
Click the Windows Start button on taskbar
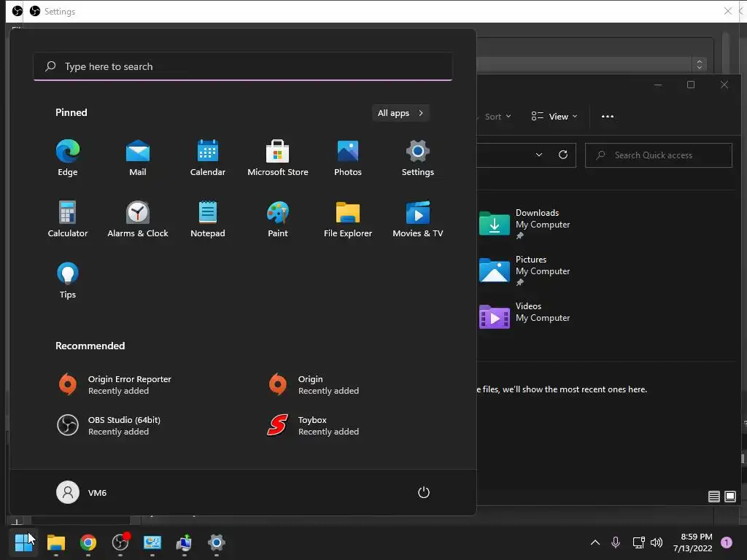(x=23, y=542)
